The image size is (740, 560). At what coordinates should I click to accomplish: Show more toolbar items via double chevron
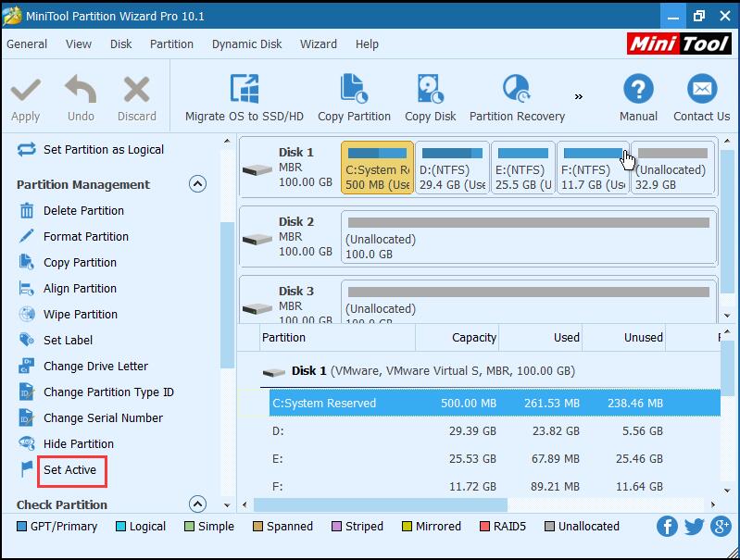[579, 96]
